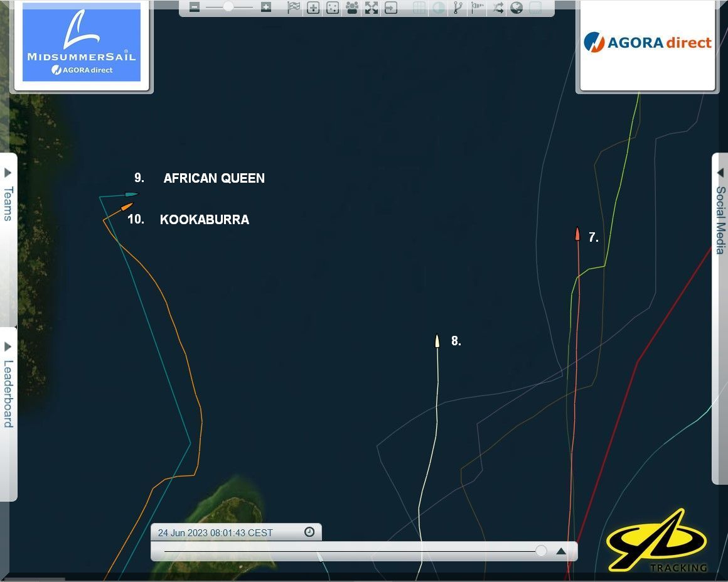Click the AFRICAN QUEEN boat label

point(214,178)
